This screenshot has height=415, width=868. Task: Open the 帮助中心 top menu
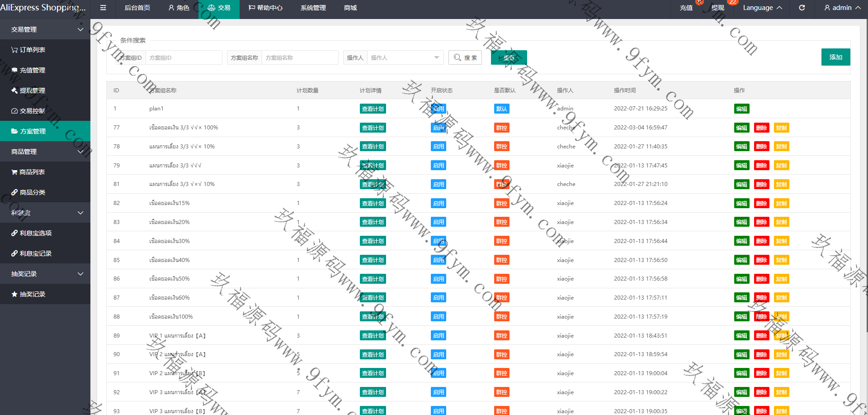(x=265, y=8)
